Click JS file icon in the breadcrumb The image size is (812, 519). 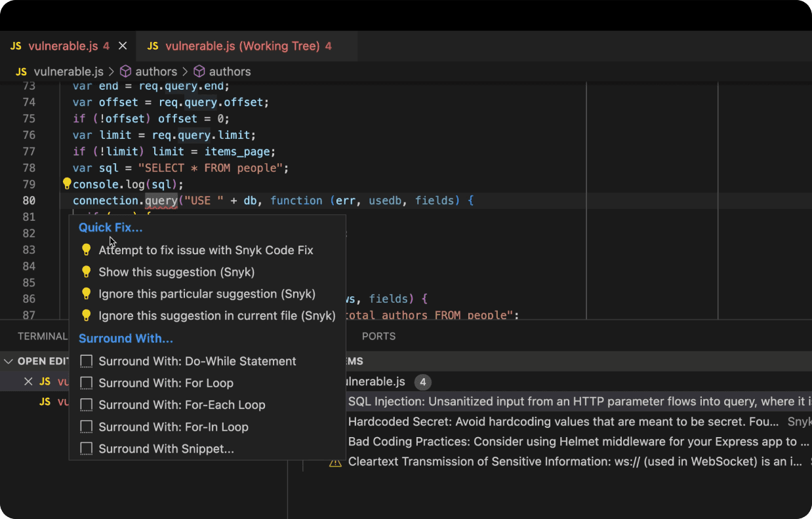[x=21, y=71]
